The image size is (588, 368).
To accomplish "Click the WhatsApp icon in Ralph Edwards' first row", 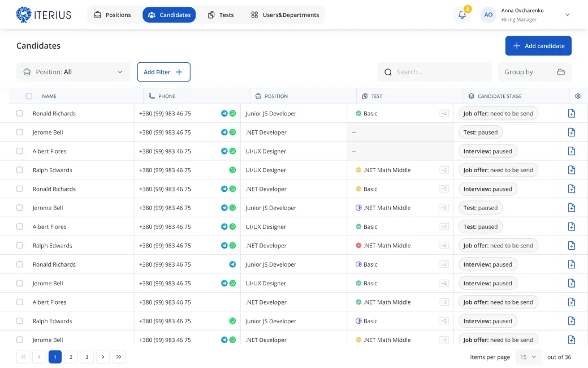I will (232, 170).
